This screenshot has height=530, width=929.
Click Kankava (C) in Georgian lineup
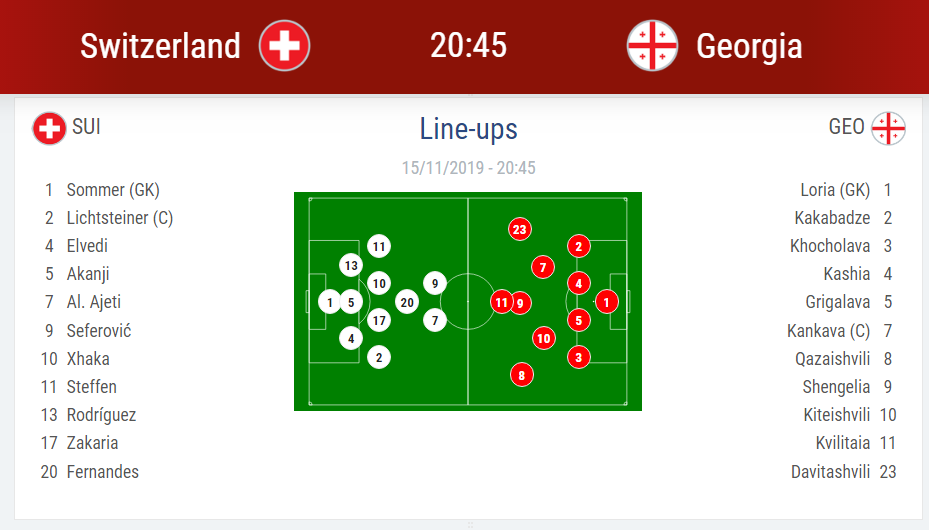(828, 331)
